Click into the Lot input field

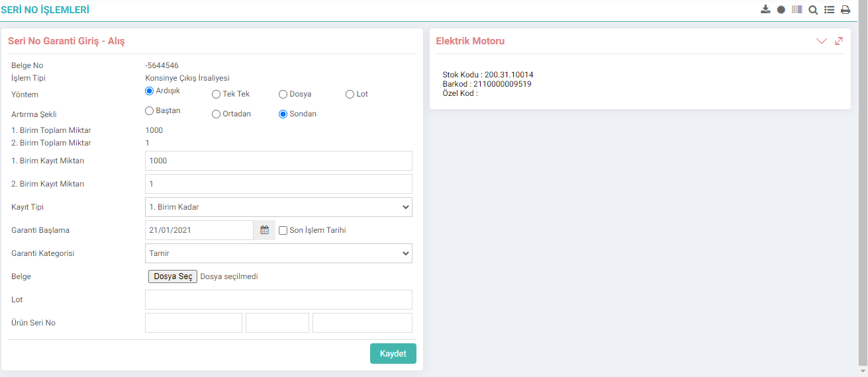[x=279, y=300]
